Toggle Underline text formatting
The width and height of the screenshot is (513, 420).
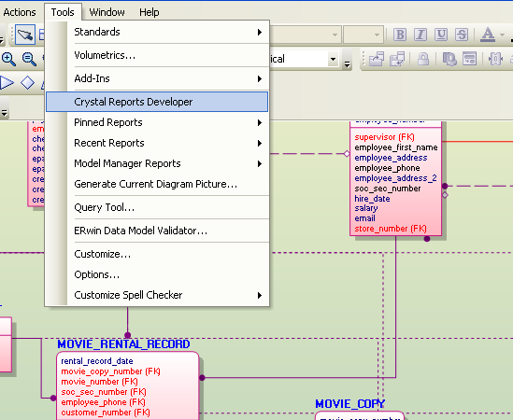tap(441, 35)
